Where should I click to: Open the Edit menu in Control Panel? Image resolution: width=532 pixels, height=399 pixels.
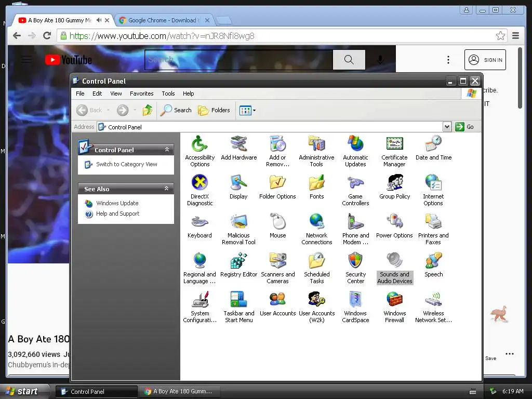97,94
